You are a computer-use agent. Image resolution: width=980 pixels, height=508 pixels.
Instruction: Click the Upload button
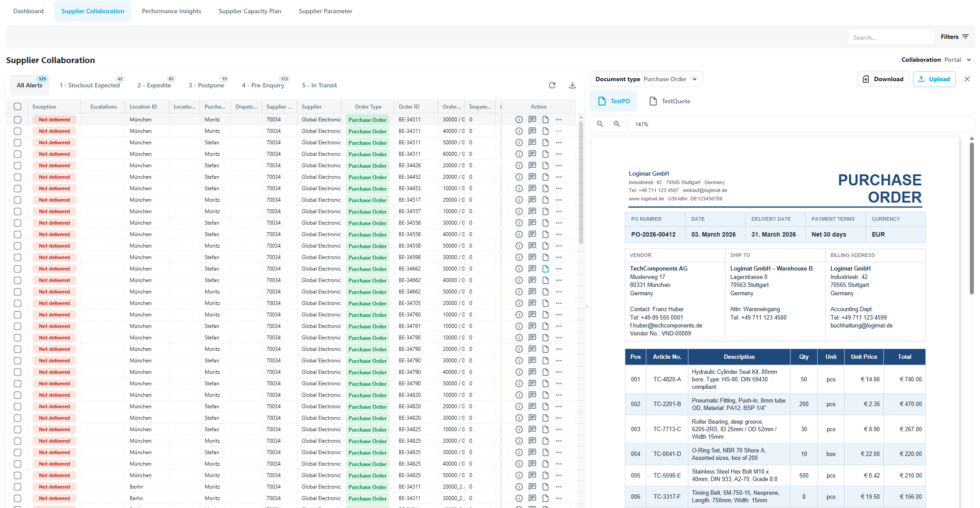point(934,79)
